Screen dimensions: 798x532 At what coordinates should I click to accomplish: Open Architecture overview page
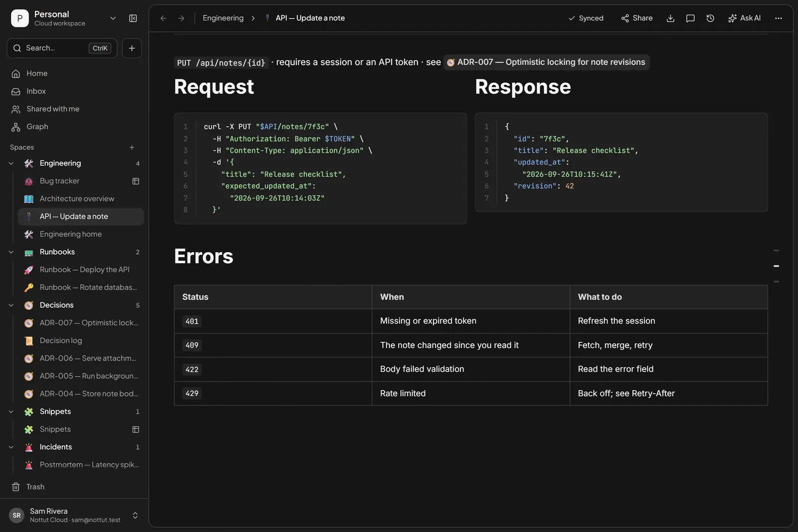[x=81, y=199]
